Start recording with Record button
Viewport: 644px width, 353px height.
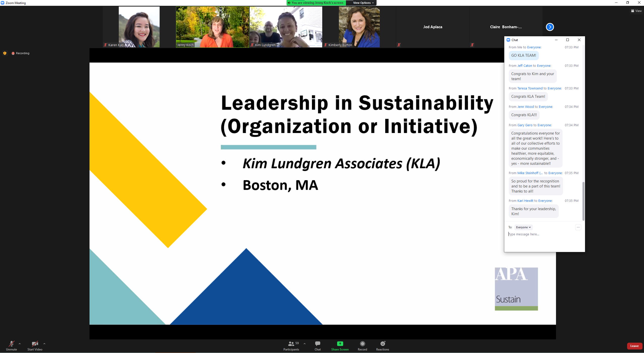[362, 346]
